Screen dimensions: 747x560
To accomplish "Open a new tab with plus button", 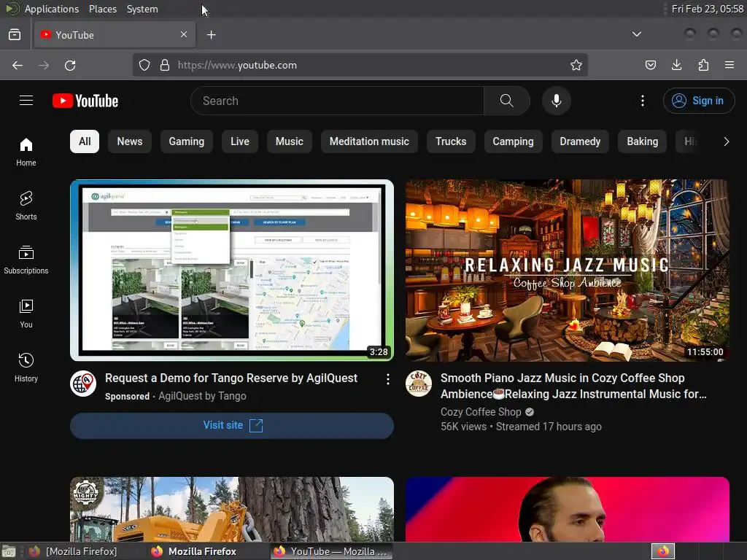I will coord(211,35).
